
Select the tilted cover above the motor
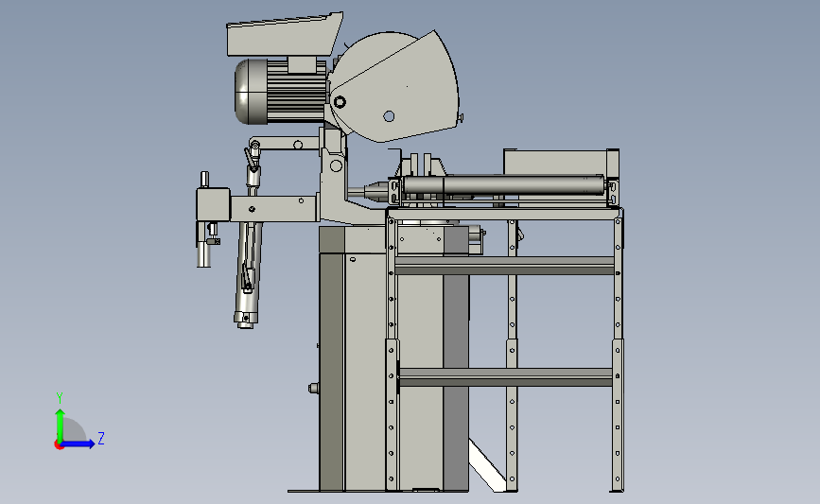(x=283, y=35)
